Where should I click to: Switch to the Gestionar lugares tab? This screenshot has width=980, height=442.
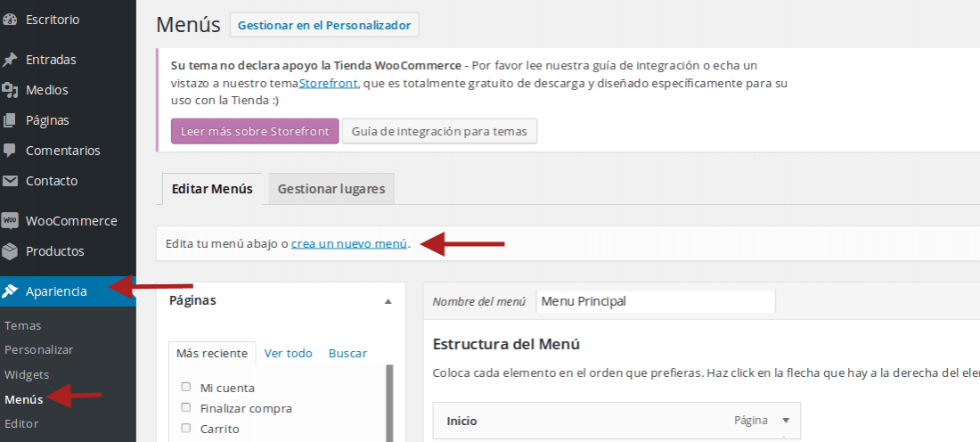pyautogui.click(x=331, y=189)
